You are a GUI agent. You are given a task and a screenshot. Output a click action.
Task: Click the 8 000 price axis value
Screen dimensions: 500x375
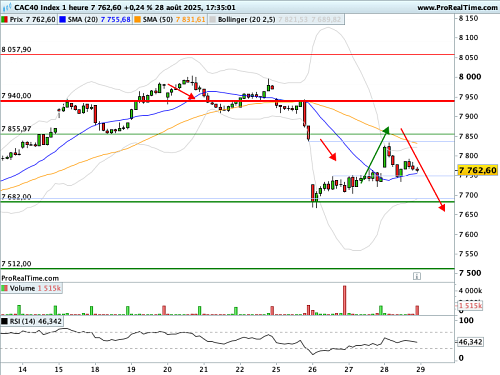[470, 77]
